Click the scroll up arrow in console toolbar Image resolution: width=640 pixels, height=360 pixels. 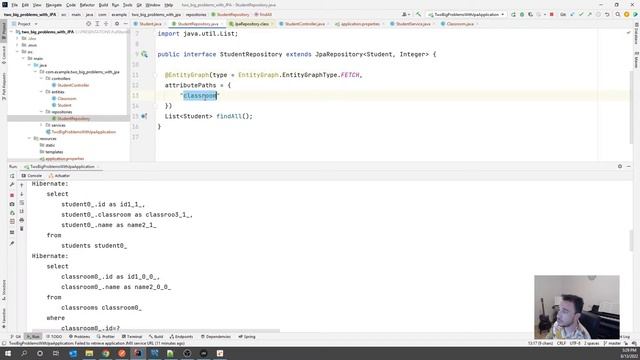click(x=22, y=185)
